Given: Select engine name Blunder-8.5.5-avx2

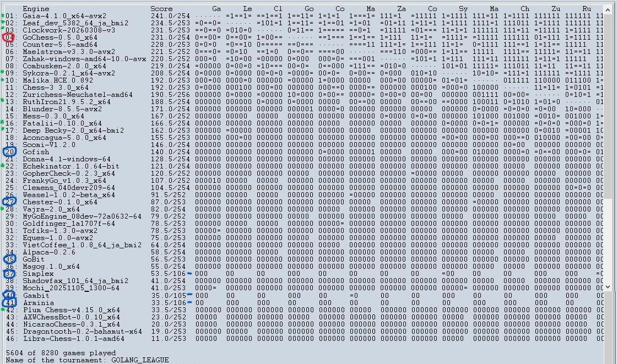Looking at the screenshot, I should 62,109.
